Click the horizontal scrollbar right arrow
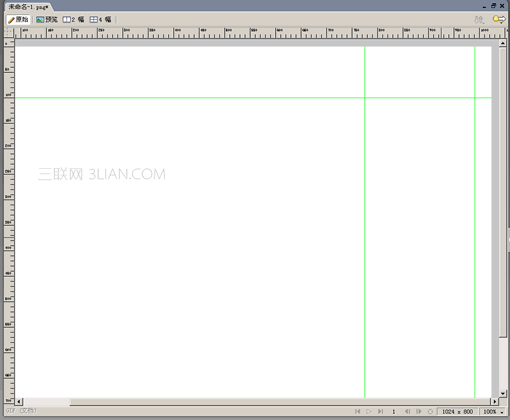Image resolution: width=510 pixels, height=420 pixels. coord(495,401)
